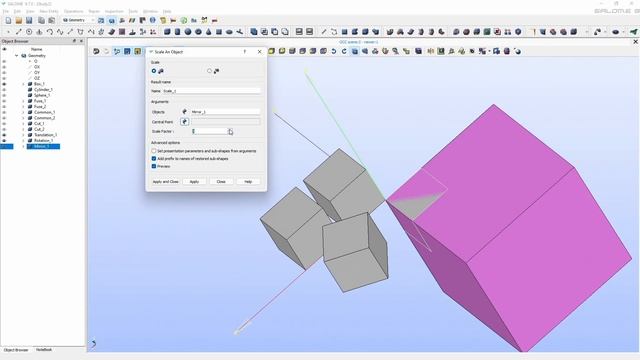This screenshot has width=640, height=360.
Task: Select Common_2 in the Object Browser
Action: pyautogui.click(x=44, y=118)
